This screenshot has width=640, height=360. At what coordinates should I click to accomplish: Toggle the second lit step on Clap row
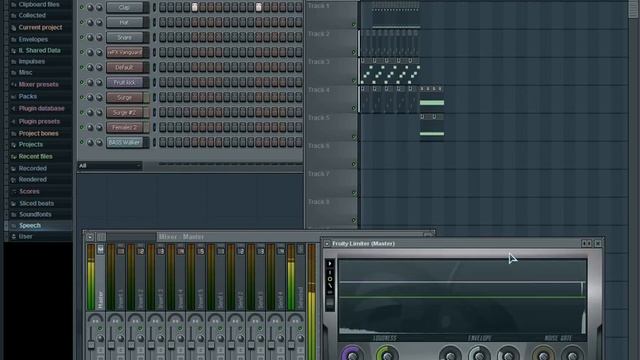(x=259, y=7)
